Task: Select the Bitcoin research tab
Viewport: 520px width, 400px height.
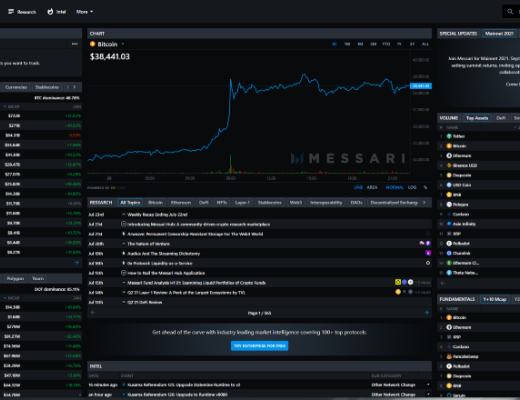Action: [155, 202]
